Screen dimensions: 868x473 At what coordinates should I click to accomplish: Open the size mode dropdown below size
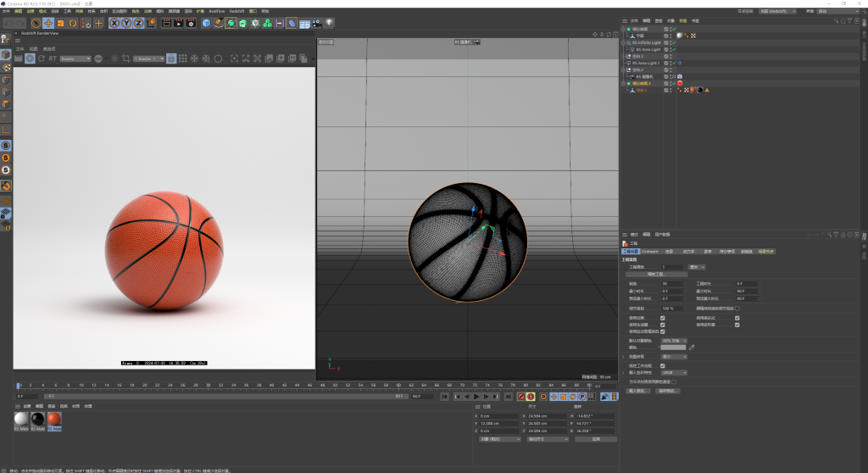point(548,439)
